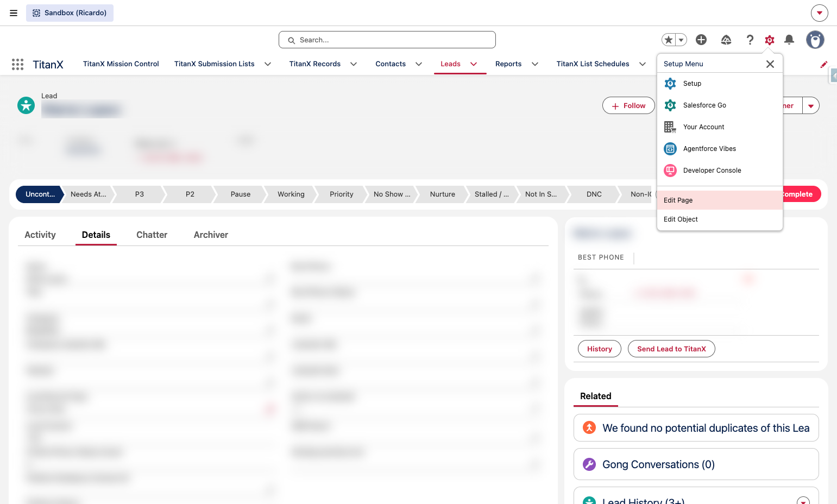Select Edit Page in Setup Menu

point(720,200)
